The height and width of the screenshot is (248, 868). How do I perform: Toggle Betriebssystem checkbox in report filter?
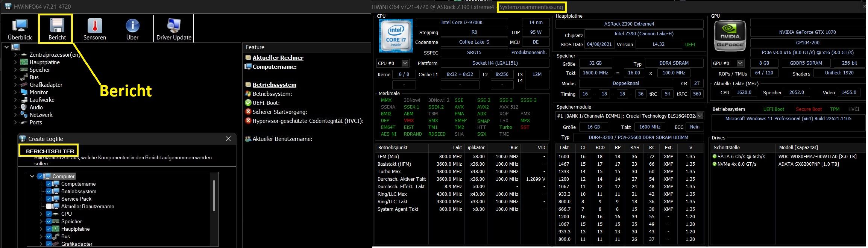click(x=49, y=191)
